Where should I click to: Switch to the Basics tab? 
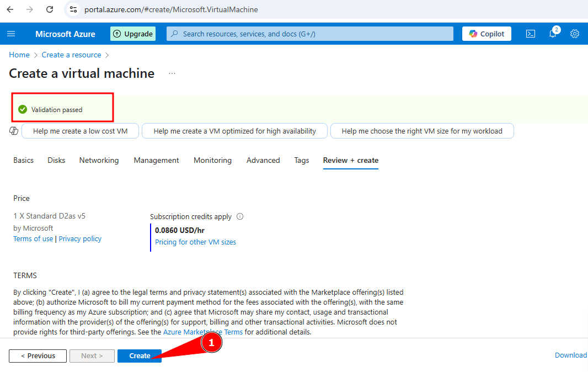23,160
